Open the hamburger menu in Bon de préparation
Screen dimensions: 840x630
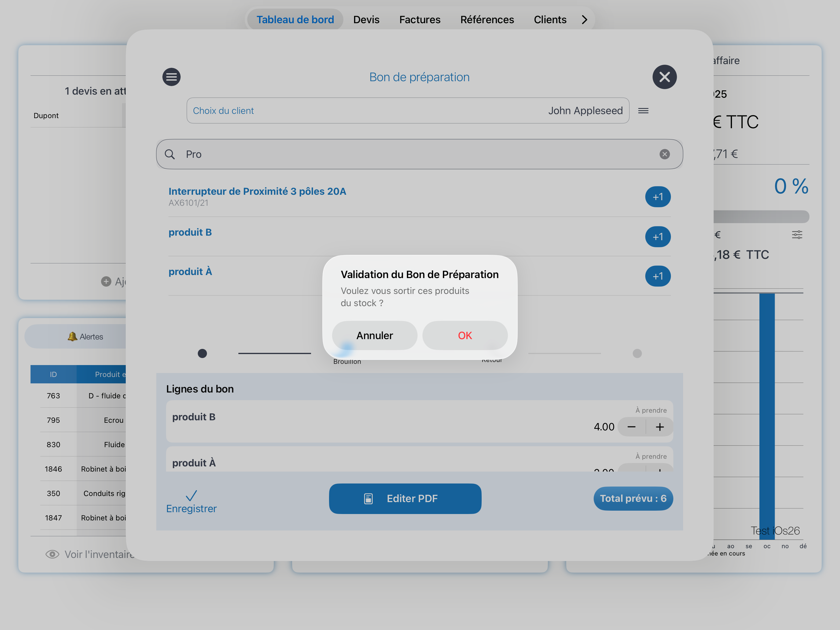pos(171,77)
